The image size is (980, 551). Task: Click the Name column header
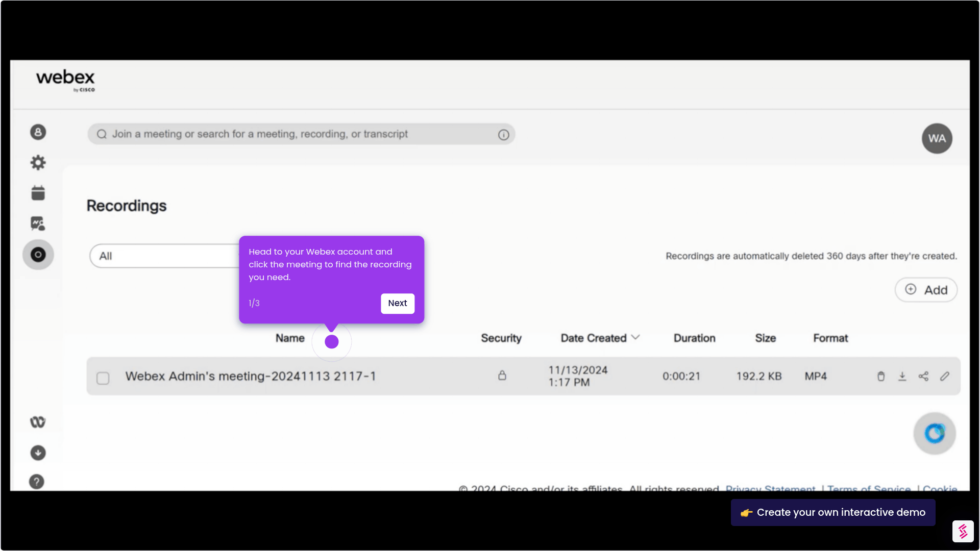point(290,338)
